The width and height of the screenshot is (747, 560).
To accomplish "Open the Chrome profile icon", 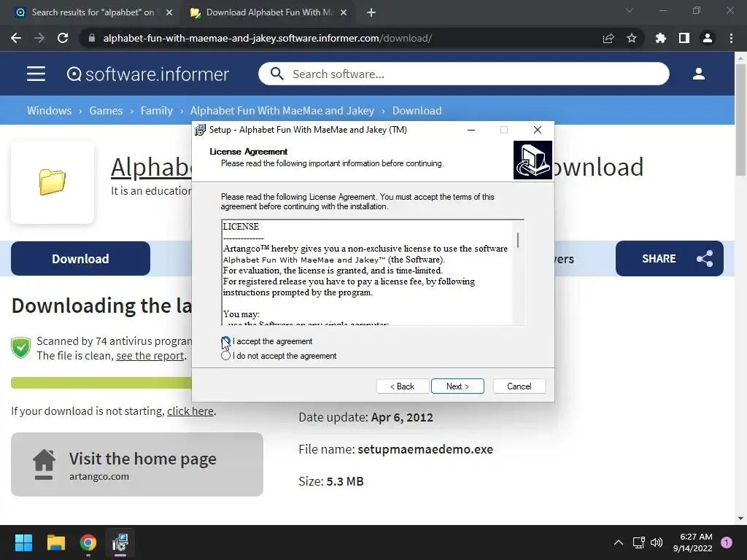I will tap(708, 38).
